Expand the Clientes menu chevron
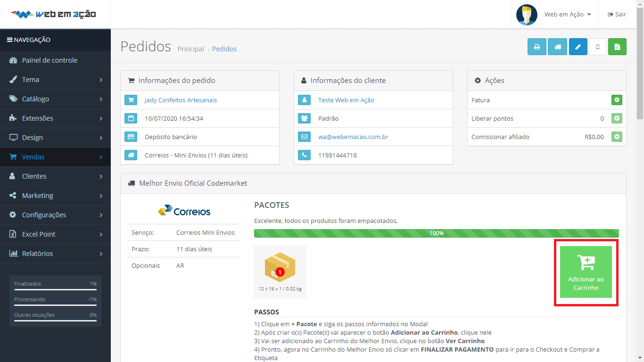 pos(101,176)
